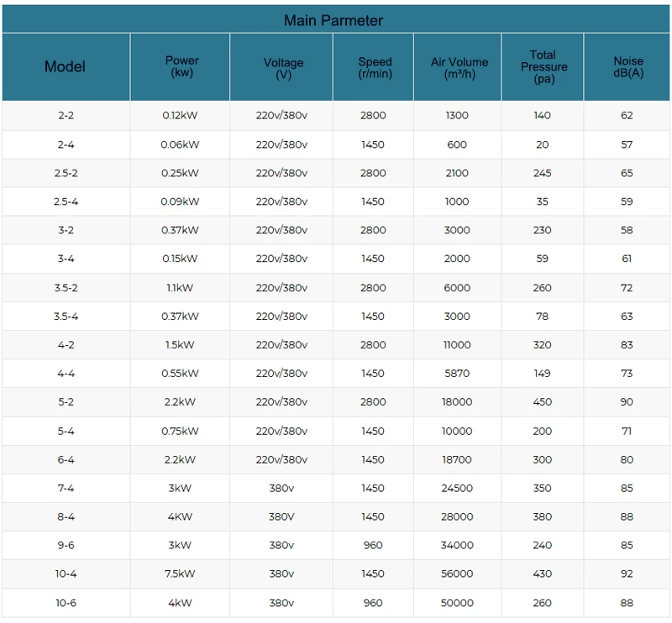This screenshot has width=672, height=623.
Task: Select model cell "2.5-4"
Action: point(66,202)
